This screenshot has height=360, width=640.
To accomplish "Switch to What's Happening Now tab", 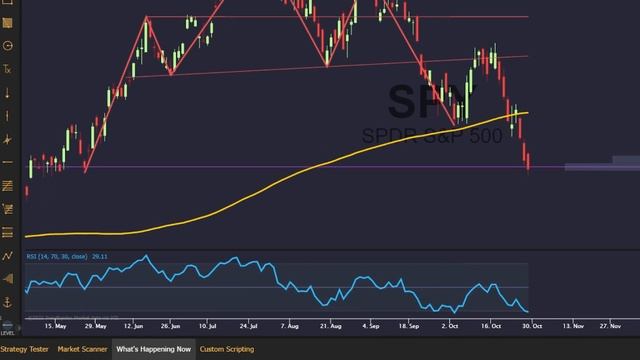I will click(x=153, y=349).
